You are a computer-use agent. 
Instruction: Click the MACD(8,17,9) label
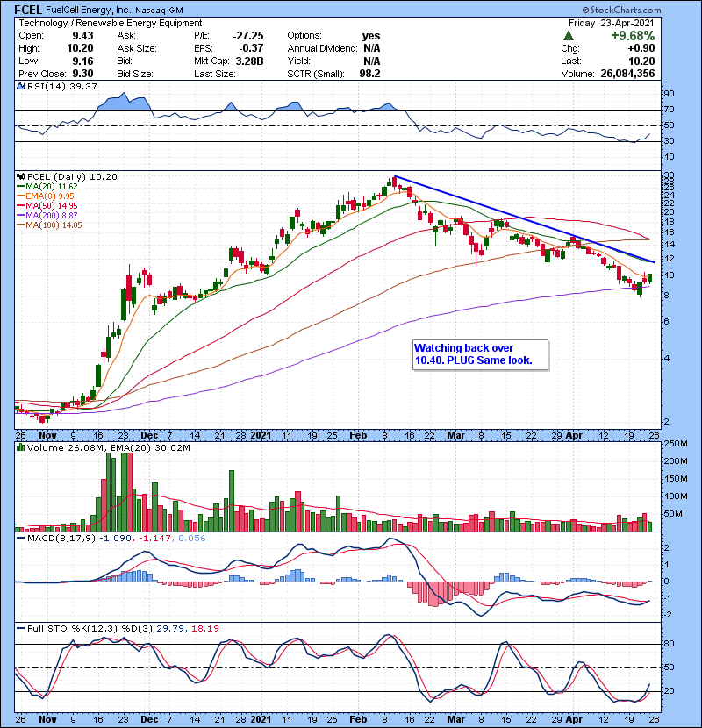click(61, 539)
